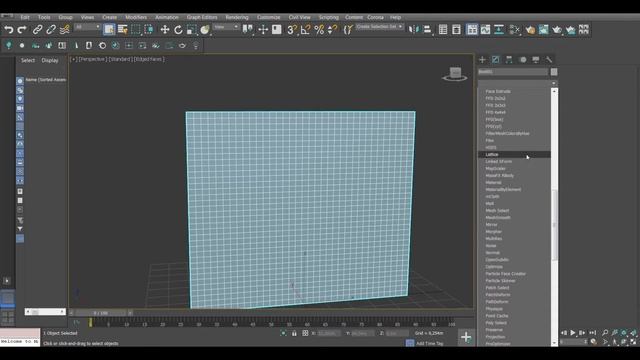Open the Curve Editor toolbar icon

(x=485, y=29)
